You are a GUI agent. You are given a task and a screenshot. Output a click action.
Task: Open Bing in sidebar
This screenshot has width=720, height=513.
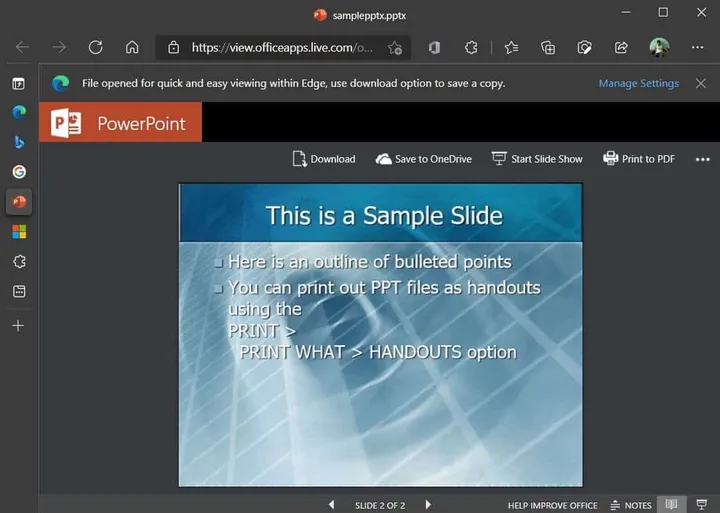point(19,142)
